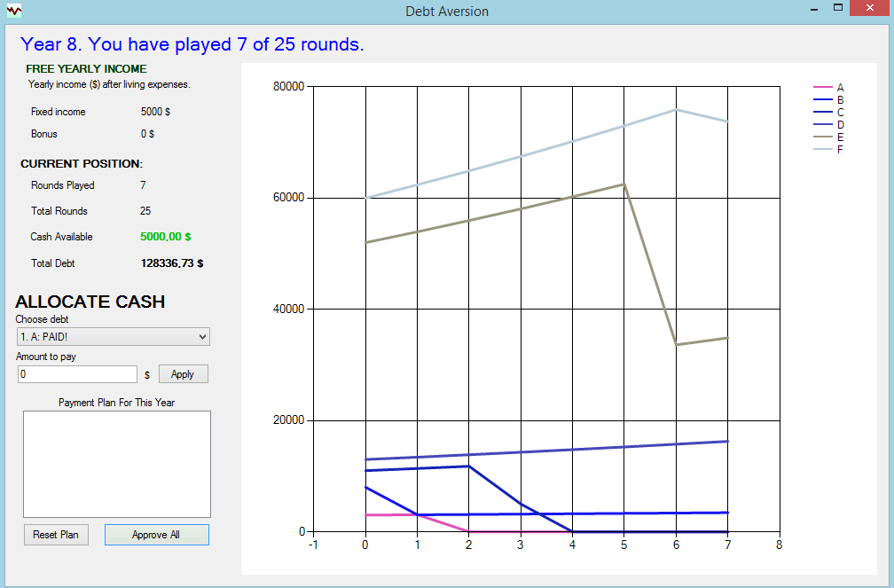
Task: Click inside the Payment Plan list box
Action: [116, 464]
